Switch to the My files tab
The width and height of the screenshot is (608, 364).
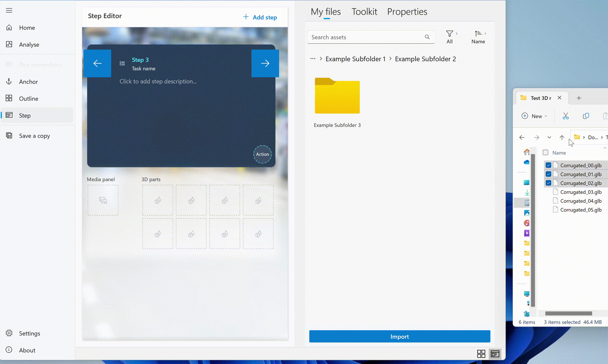pos(326,12)
